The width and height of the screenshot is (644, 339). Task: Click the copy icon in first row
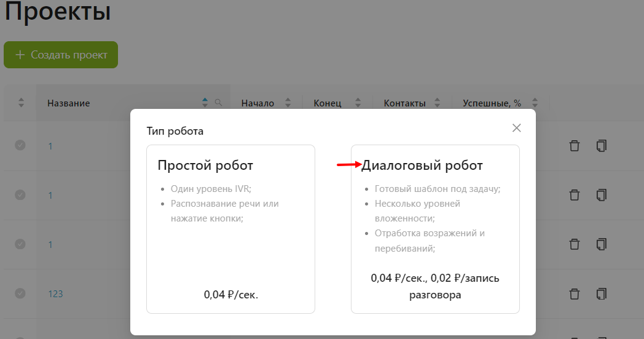coord(602,146)
